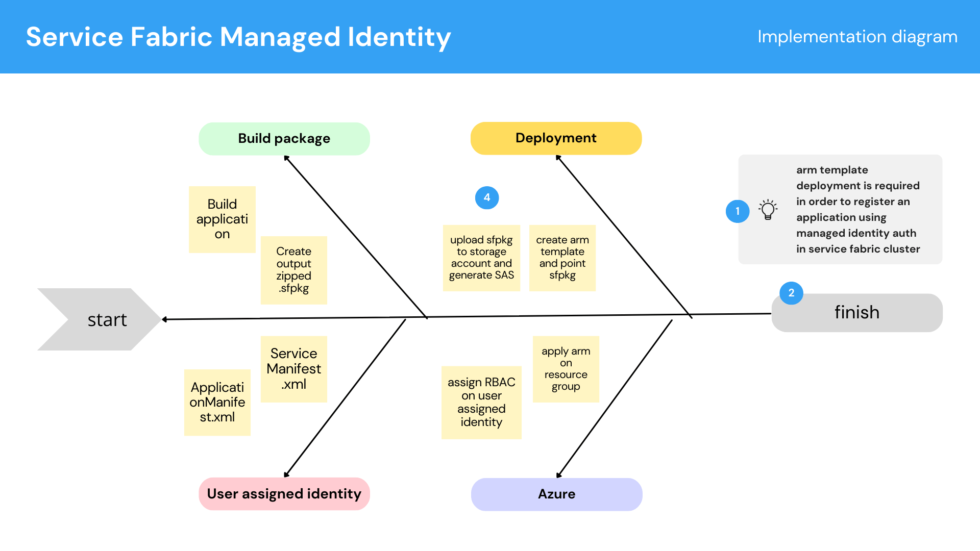
Task: Select the 'upload sfpkg to storage account' note
Action: click(481, 258)
